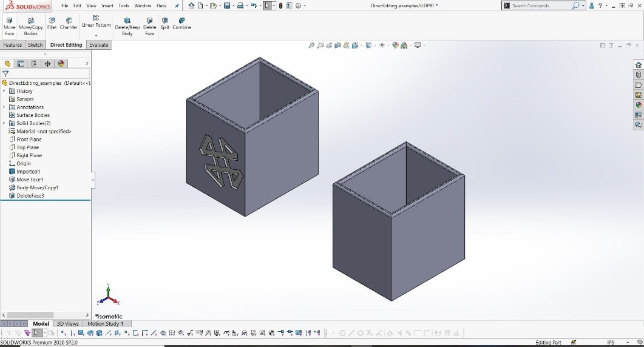Click the Fillet tool icon
644x347 pixels.
coord(52,23)
